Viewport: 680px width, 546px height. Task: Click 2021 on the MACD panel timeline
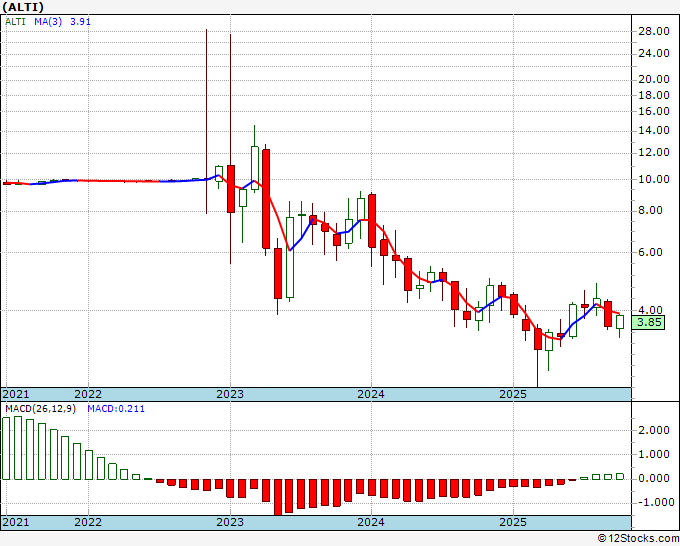pos(16,522)
